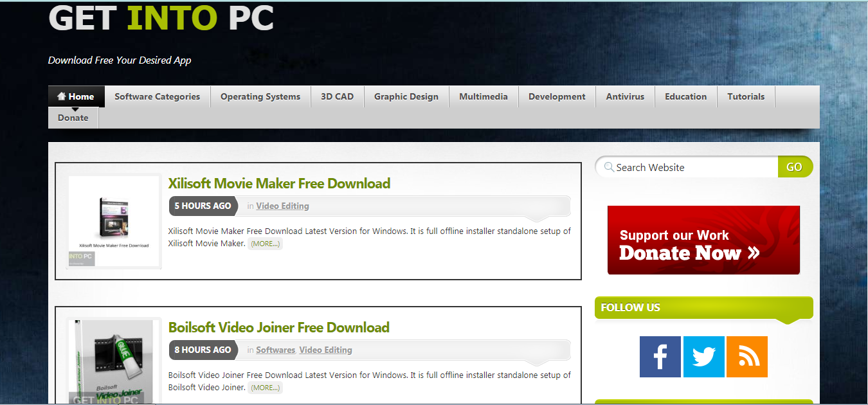Select the Antivirus menu item
This screenshot has height=405, width=868.
coord(625,96)
